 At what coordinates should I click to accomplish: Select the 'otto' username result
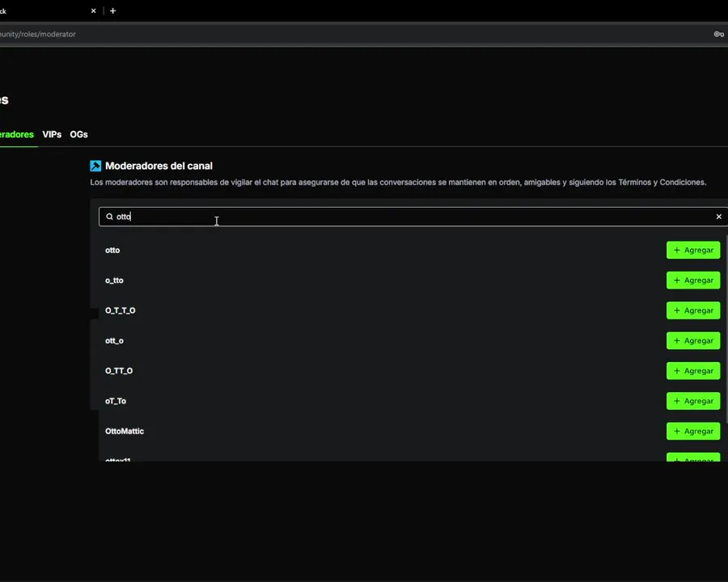tap(112, 250)
